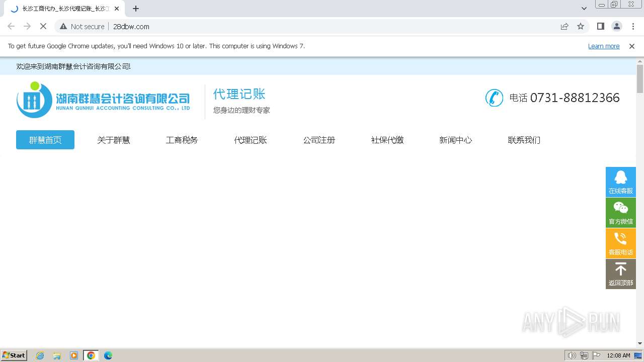This screenshot has width=644, height=362.
Task: Click the Windows Start button
Action: click(x=14, y=355)
